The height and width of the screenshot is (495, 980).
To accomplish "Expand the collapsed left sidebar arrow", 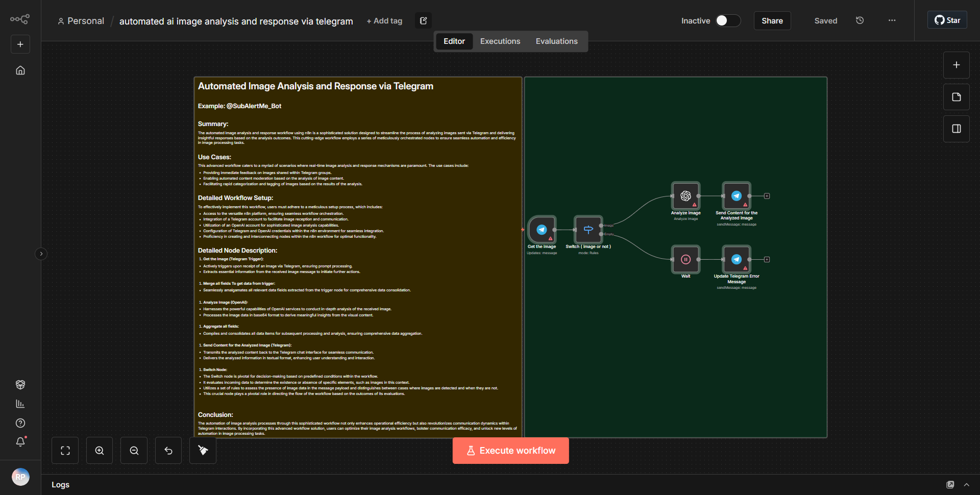I will 41,254.
